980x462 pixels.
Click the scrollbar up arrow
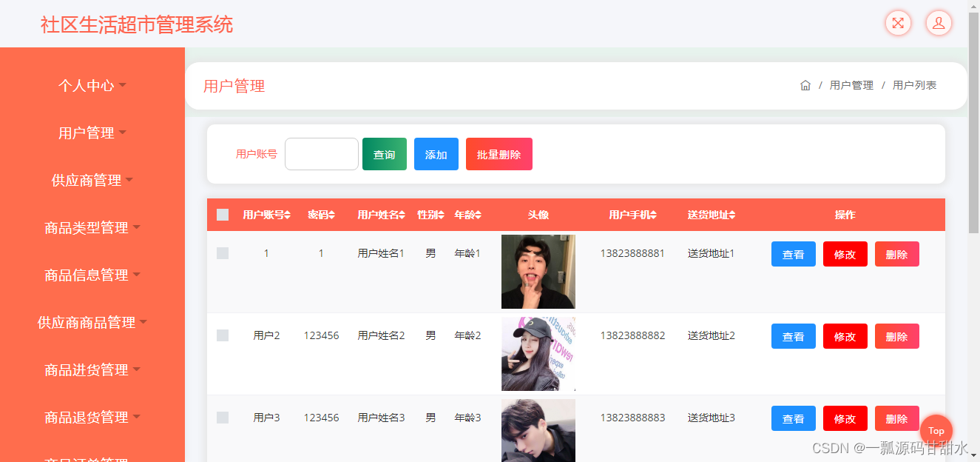974,5
